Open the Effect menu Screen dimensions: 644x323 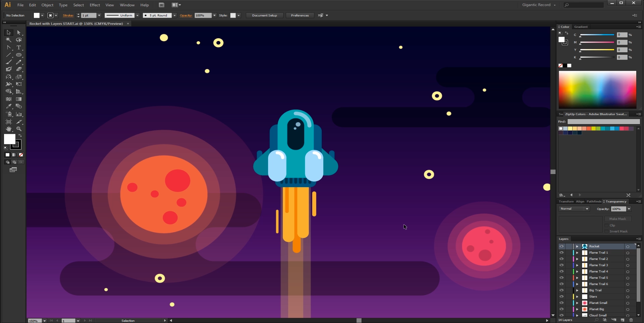(x=95, y=5)
